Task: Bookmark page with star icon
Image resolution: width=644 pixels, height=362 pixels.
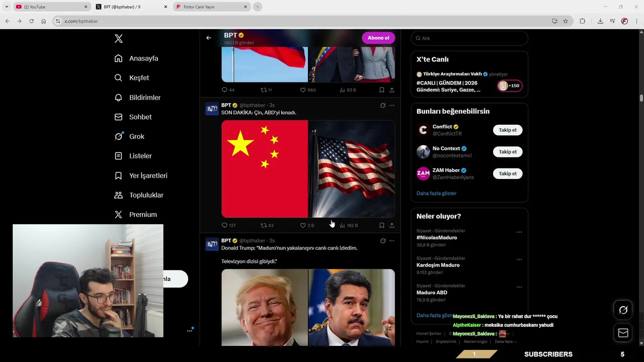Action: [566, 21]
